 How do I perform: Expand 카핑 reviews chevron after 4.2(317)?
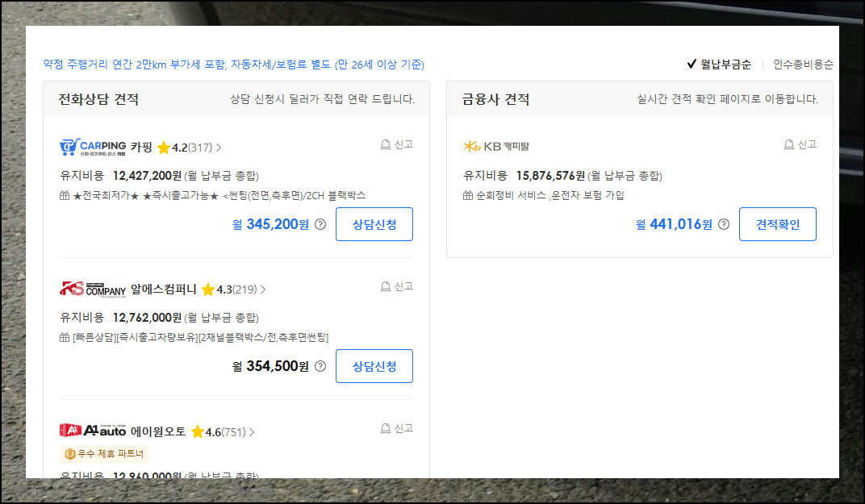click(219, 148)
